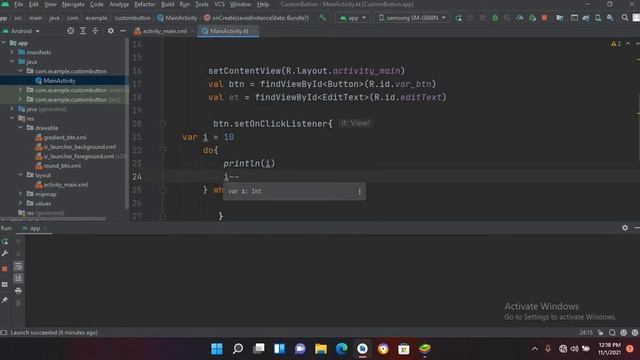Viewport: 640px width, 360px height.
Task: Open the SDK Manager icon
Action: (x=610, y=18)
